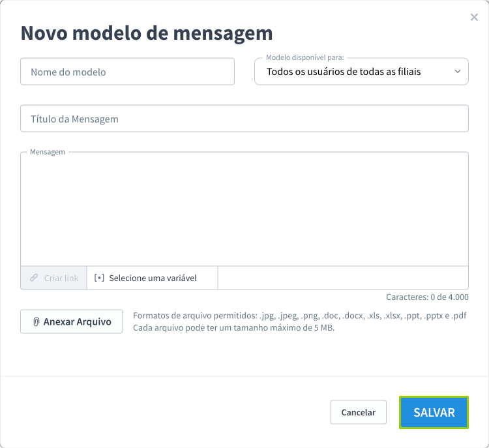Close the Novo modelo de mensagem dialog

[x=474, y=18]
